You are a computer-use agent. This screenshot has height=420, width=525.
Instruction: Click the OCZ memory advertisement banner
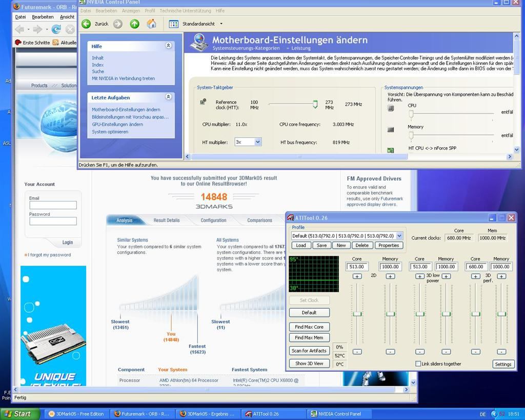53,326
